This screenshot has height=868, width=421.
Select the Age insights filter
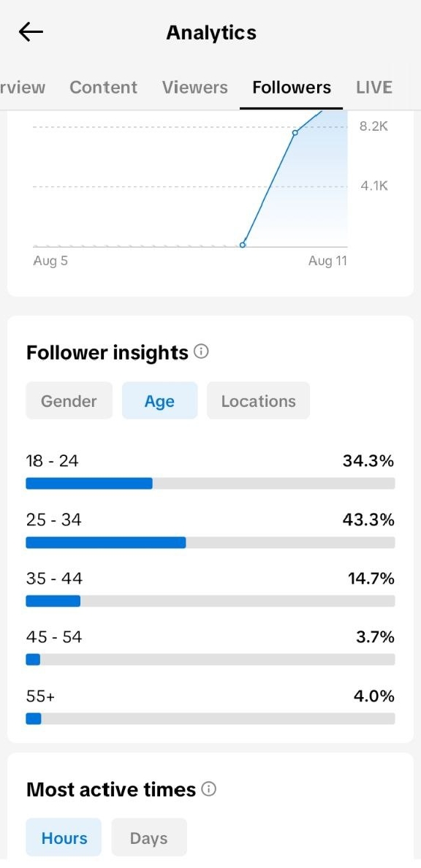pyautogui.click(x=159, y=401)
